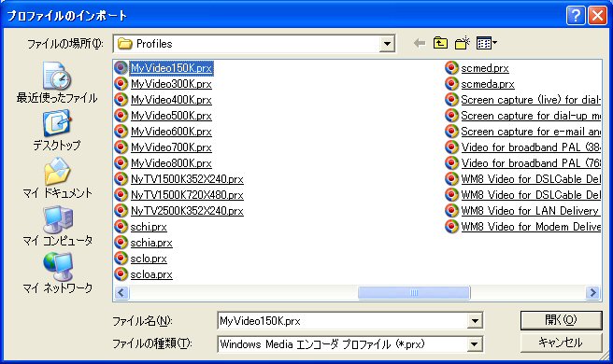Select WM8 Video for Modem Delivery profile
This screenshot has width=613, height=364.
click(531, 227)
